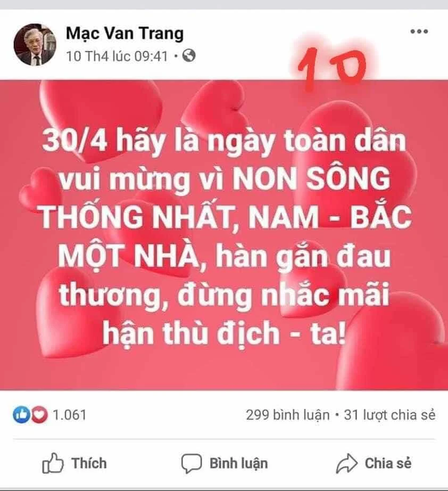Click the blue like reaction icon
The image size is (448, 491).
21,415
